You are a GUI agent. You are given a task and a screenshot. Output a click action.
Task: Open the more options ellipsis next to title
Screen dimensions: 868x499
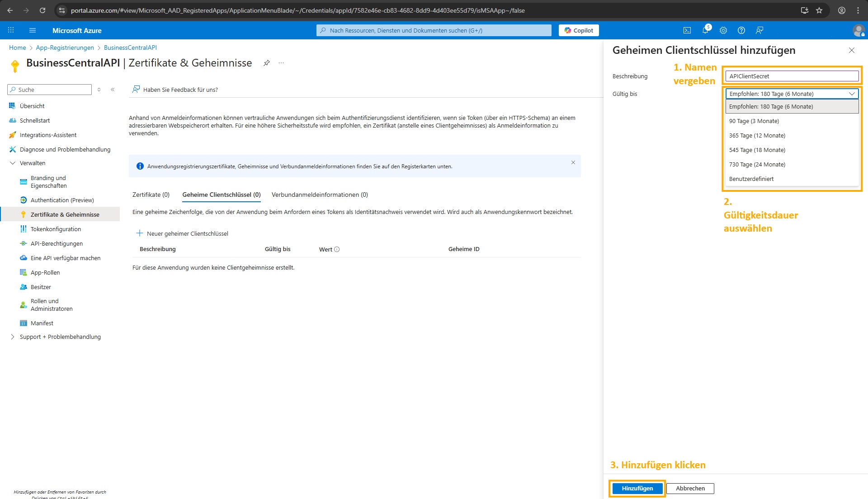[281, 63]
